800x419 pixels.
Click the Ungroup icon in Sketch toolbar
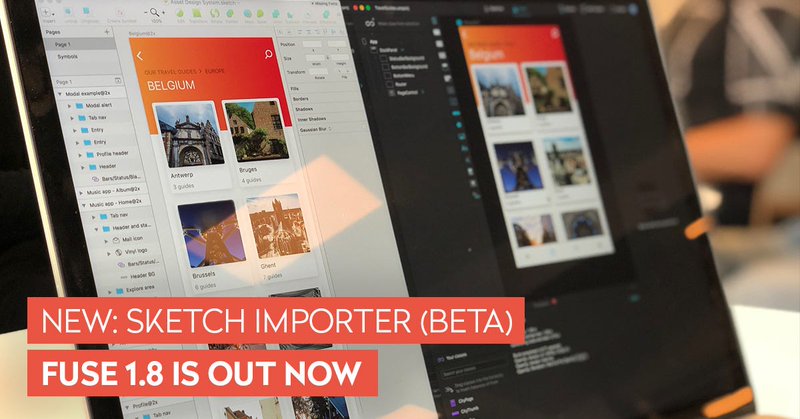pos(87,11)
